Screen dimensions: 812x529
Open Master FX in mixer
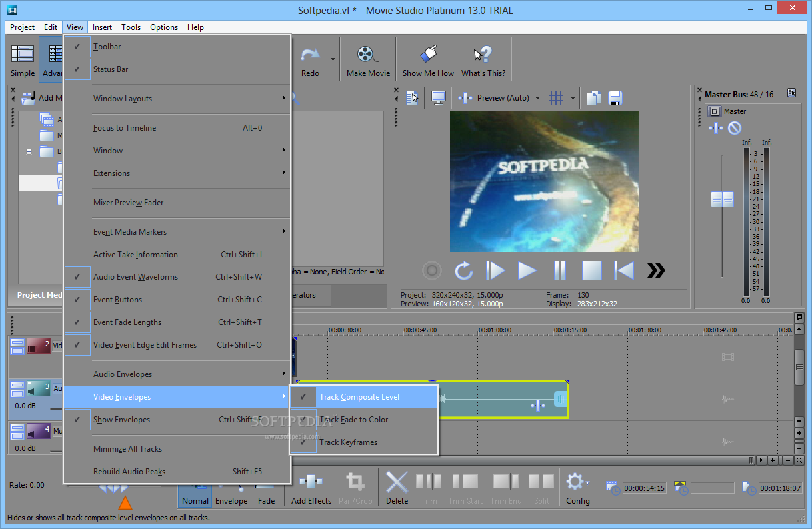click(x=715, y=128)
